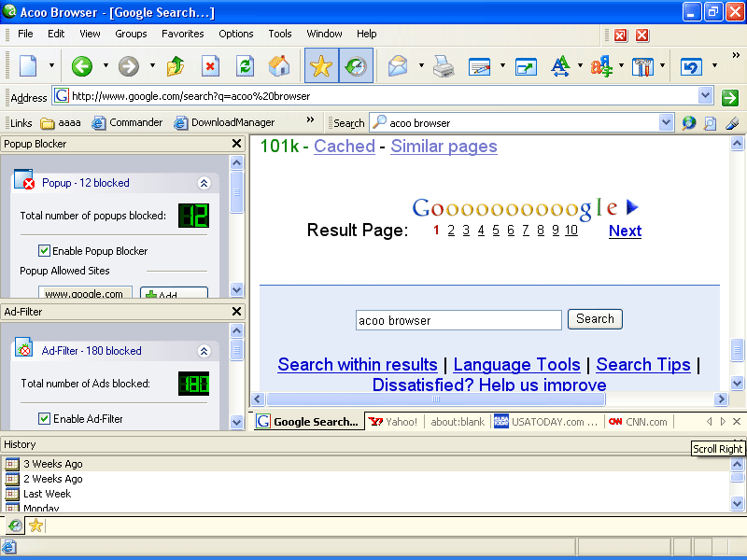747x560 pixels.
Task: Uncheck Enable Popup Blocker checkbox
Action: pyautogui.click(x=44, y=250)
